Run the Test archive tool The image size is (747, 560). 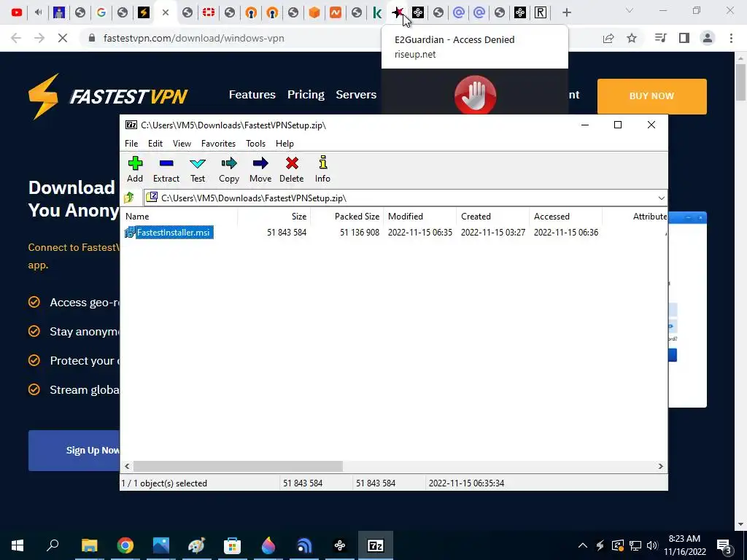[x=198, y=163]
